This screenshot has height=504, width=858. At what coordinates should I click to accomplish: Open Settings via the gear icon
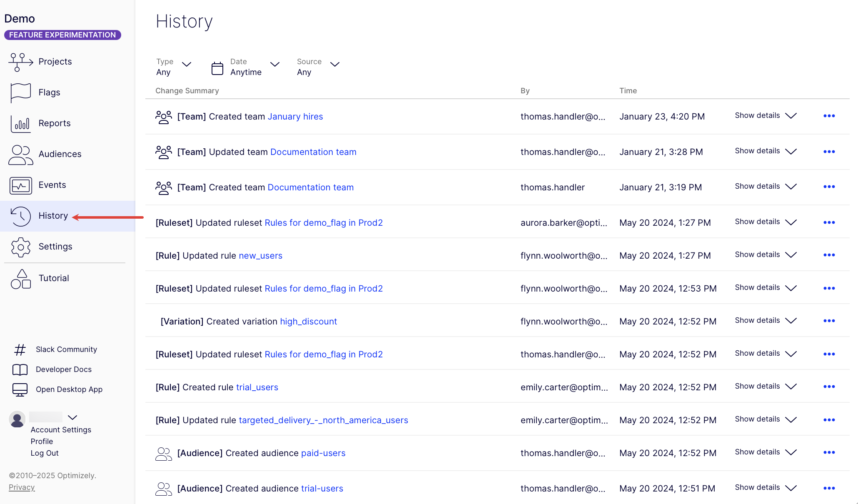tap(20, 247)
